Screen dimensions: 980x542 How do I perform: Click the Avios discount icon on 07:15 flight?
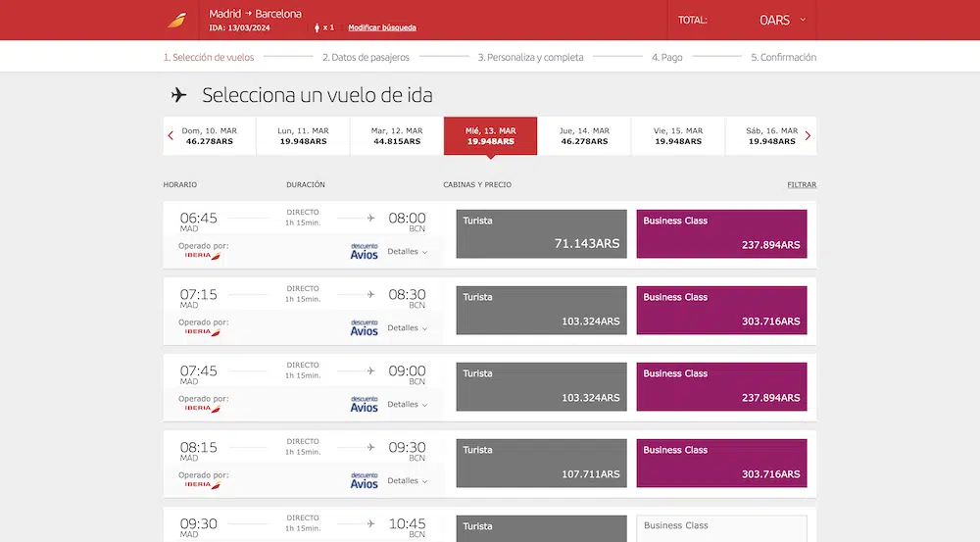tap(364, 327)
